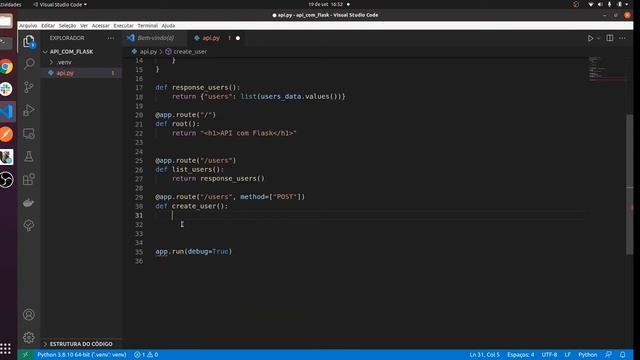The height and width of the screenshot is (360, 640).
Task: Open the Accounts menu icon
Action: point(29,315)
